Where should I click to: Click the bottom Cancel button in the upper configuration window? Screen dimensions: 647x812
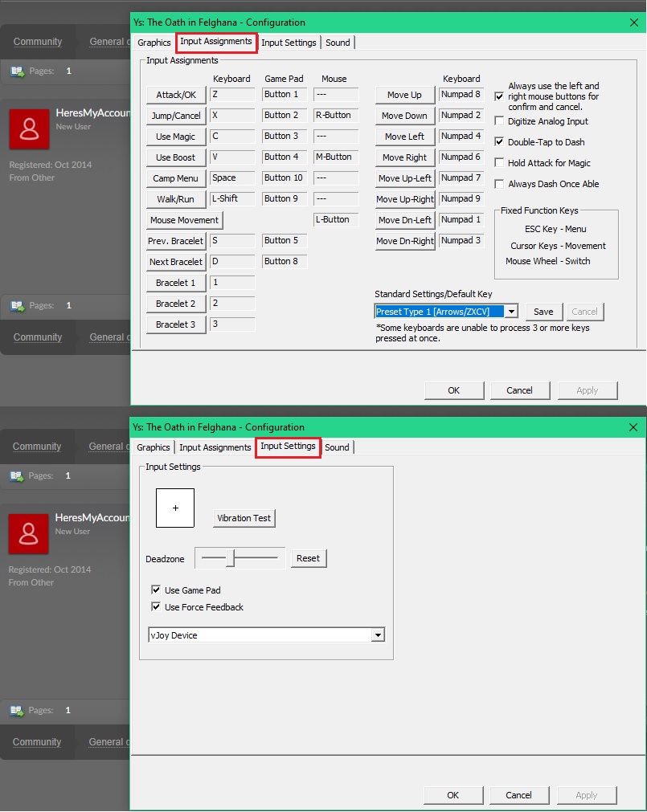(519, 390)
